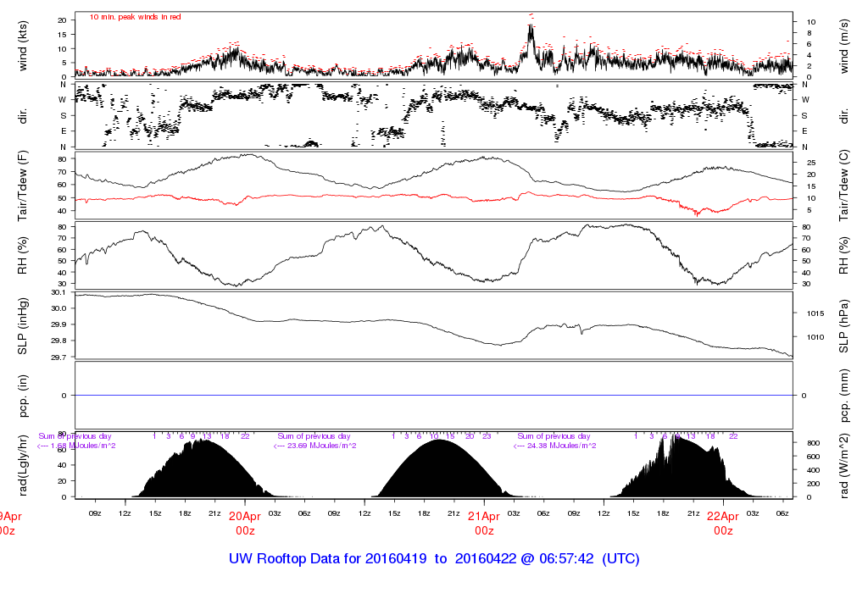The height and width of the screenshot is (593, 868).
Task: Click the '29.9' pressure tick label
Action: click(58, 324)
